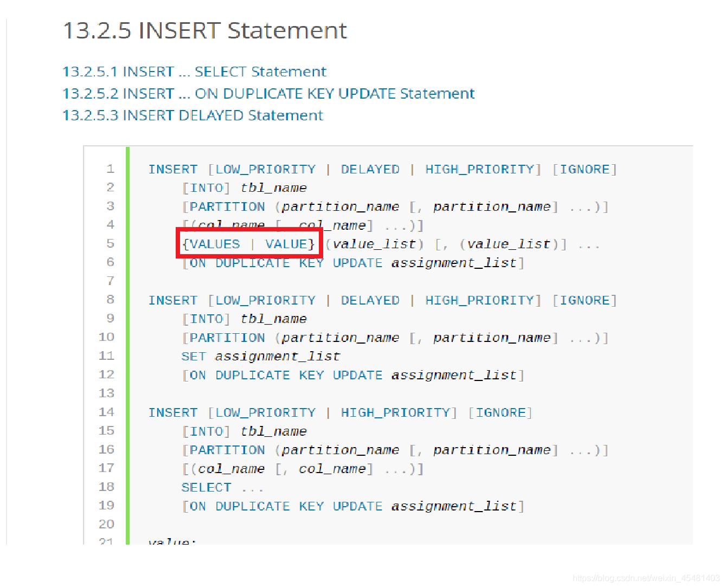This screenshot has height=588, width=725.
Task: Click DELAYED keyword on code line 8
Action: pyautogui.click(x=370, y=300)
